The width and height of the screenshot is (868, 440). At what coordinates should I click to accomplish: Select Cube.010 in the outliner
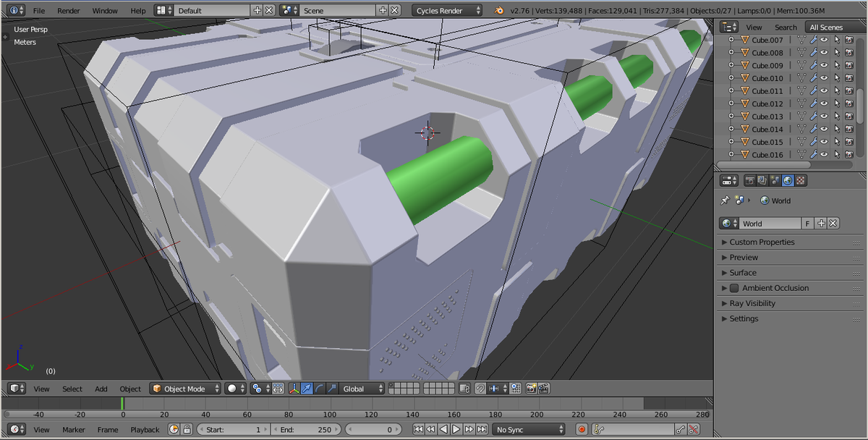click(x=767, y=78)
